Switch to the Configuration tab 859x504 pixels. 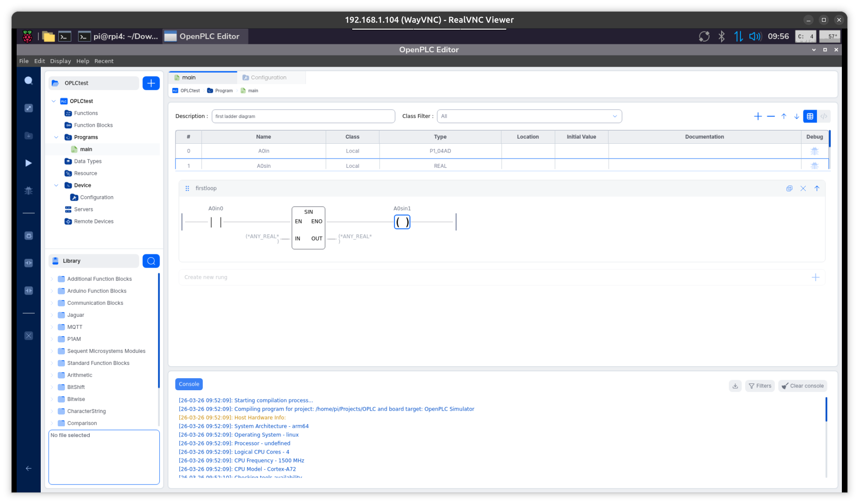(x=268, y=78)
